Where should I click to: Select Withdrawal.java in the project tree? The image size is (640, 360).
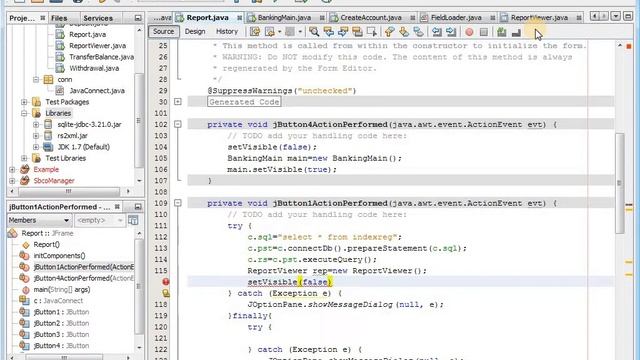94,68
